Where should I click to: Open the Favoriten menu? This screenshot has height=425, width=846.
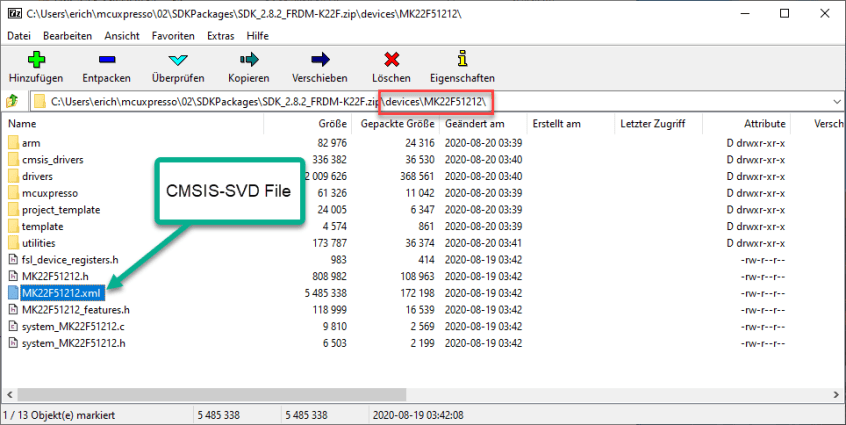click(x=173, y=35)
